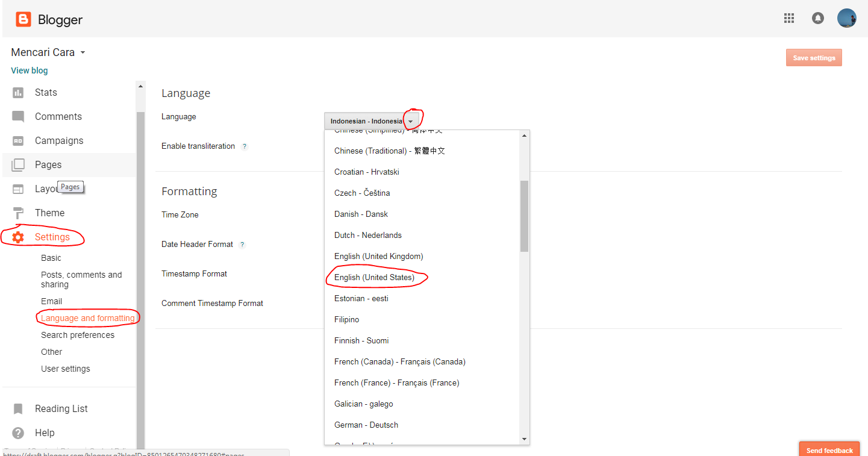Open Posts, comments and sharing settings

point(81,280)
